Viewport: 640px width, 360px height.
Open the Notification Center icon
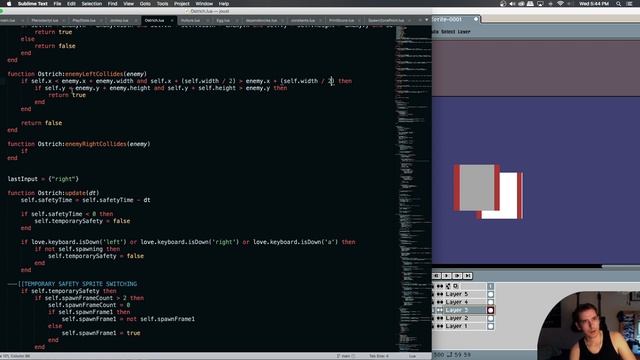pos(630,4)
